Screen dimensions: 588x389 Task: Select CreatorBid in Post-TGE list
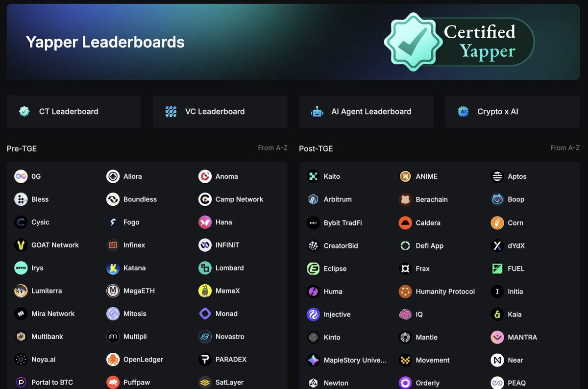(x=332, y=246)
